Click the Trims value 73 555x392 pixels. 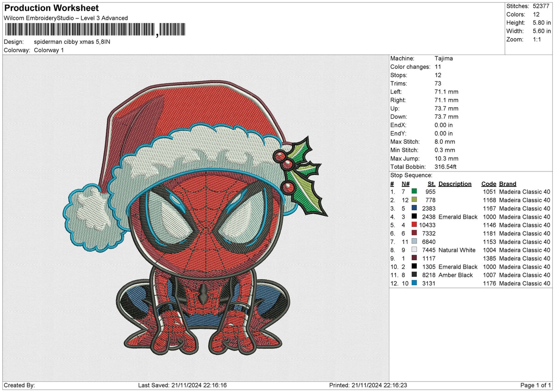coord(438,83)
